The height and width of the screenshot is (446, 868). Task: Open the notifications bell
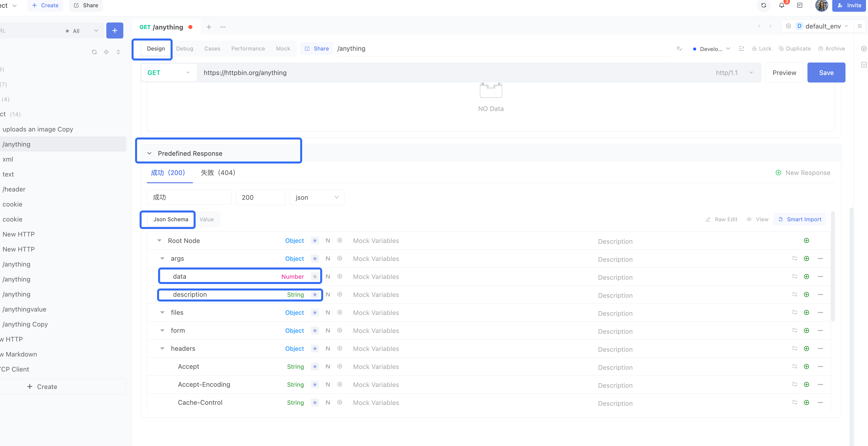tap(781, 5)
